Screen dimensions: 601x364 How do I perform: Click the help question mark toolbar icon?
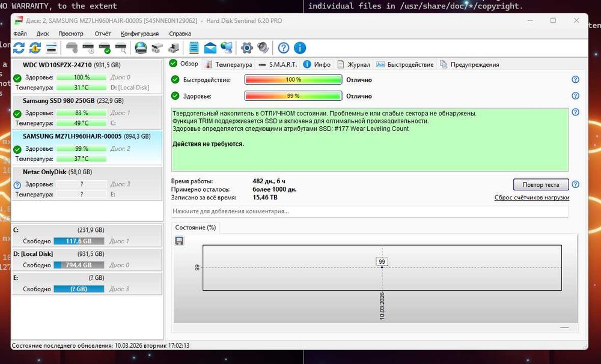[284, 48]
